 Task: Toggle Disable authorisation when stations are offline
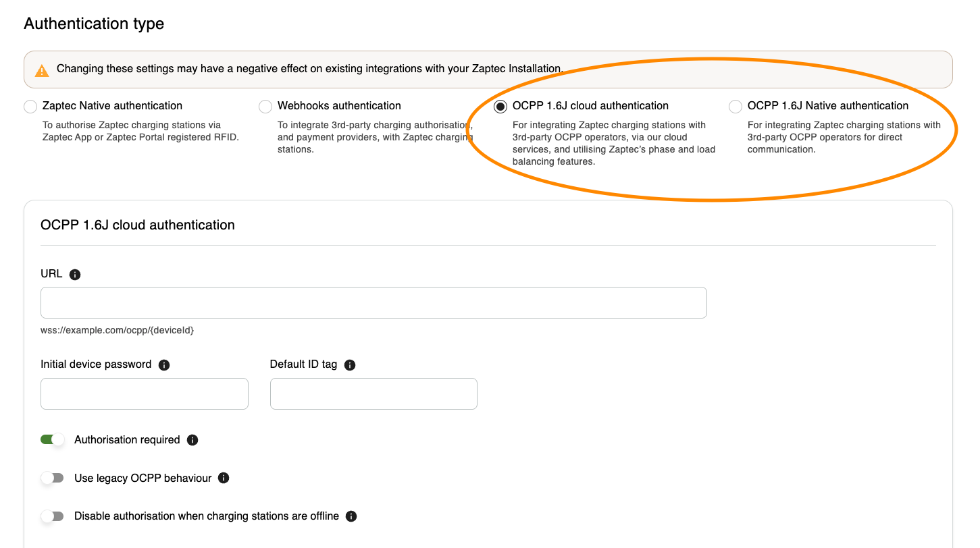click(53, 516)
